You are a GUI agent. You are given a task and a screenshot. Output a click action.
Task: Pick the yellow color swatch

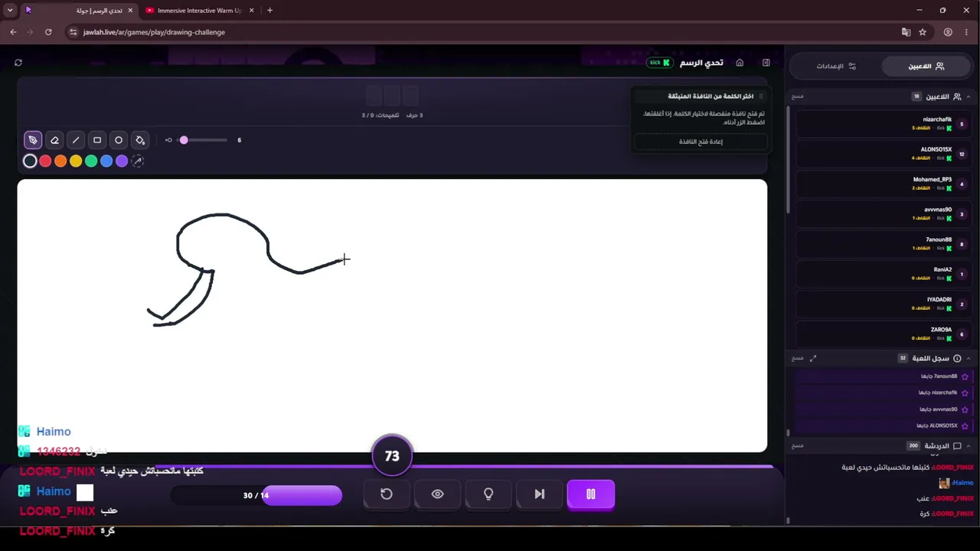coord(76,161)
